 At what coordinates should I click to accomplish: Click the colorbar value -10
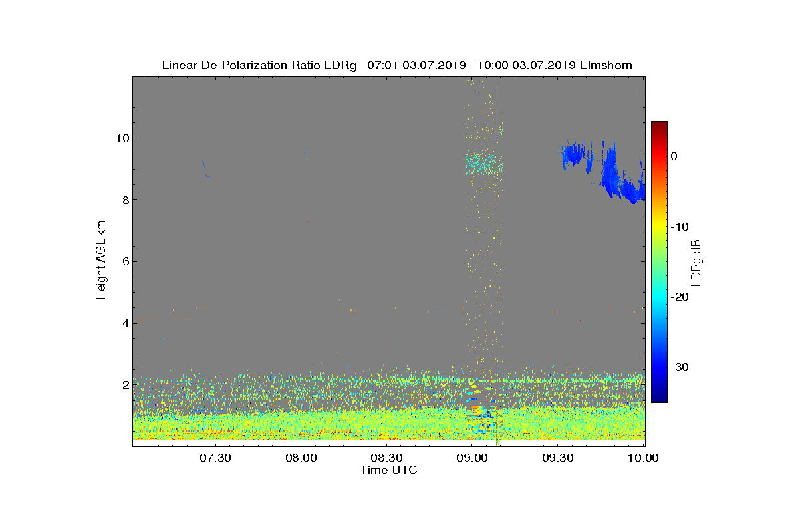(x=679, y=227)
